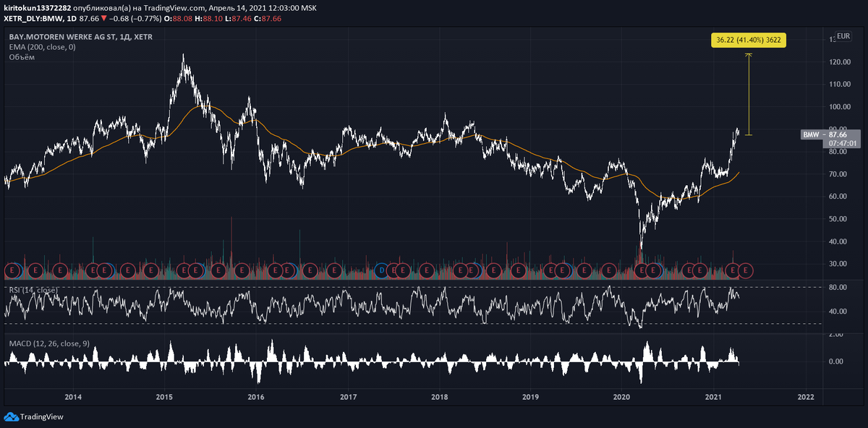This screenshot has height=428, width=868.
Task: Click 100.00 on the price axis
Action: (x=838, y=107)
